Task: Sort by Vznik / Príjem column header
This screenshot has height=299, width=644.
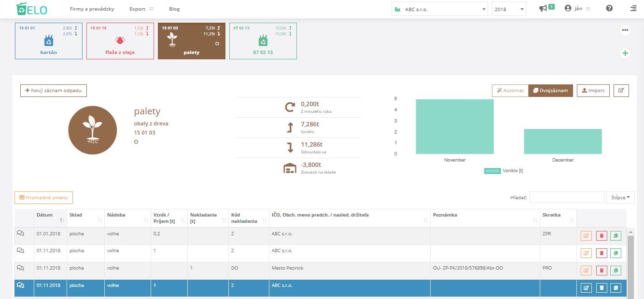Action: pyautogui.click(x=169, y=217)
